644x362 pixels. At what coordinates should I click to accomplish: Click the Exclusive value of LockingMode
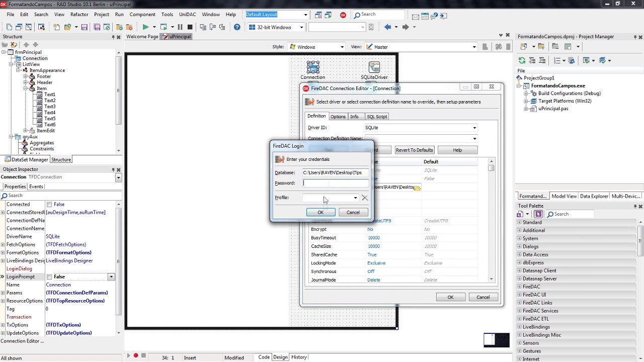click(376, 263)
